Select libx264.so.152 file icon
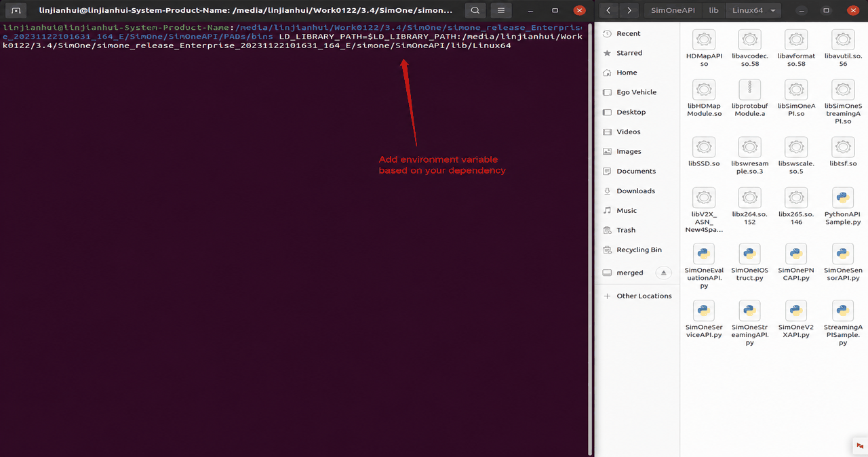Image resolution: width=868 pixels, height=457 pixels. coord(750,198)
